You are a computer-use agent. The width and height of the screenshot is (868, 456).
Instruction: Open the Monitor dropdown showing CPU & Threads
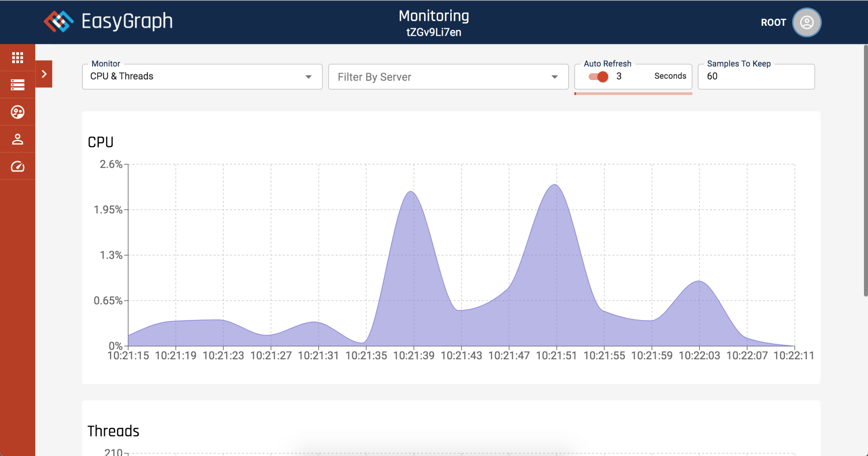(x=202, y=76)
